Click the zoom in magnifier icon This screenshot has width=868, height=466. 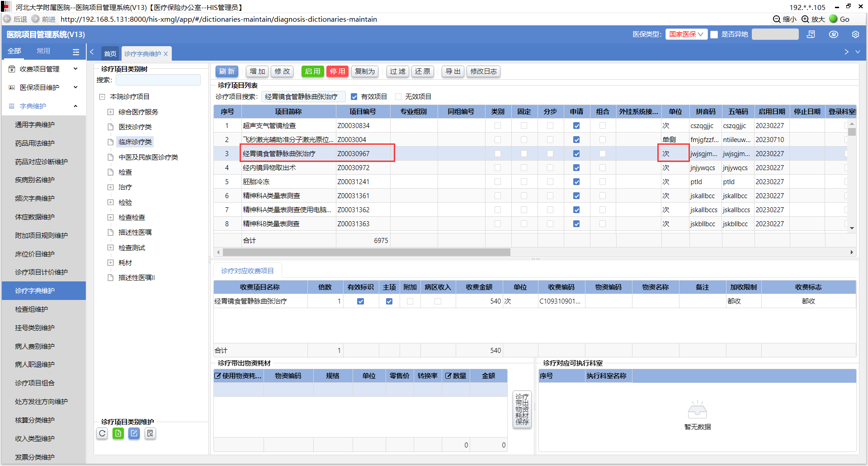(x=805, y=19)
